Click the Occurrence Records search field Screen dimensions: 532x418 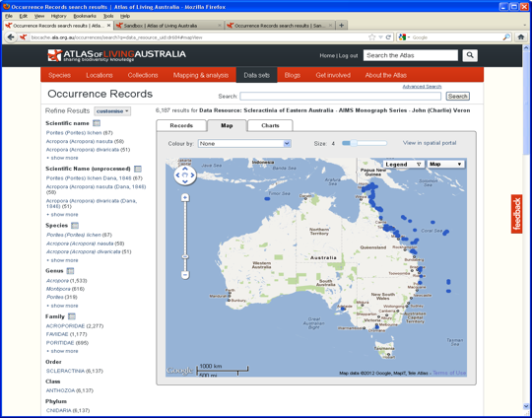[340, 96]
